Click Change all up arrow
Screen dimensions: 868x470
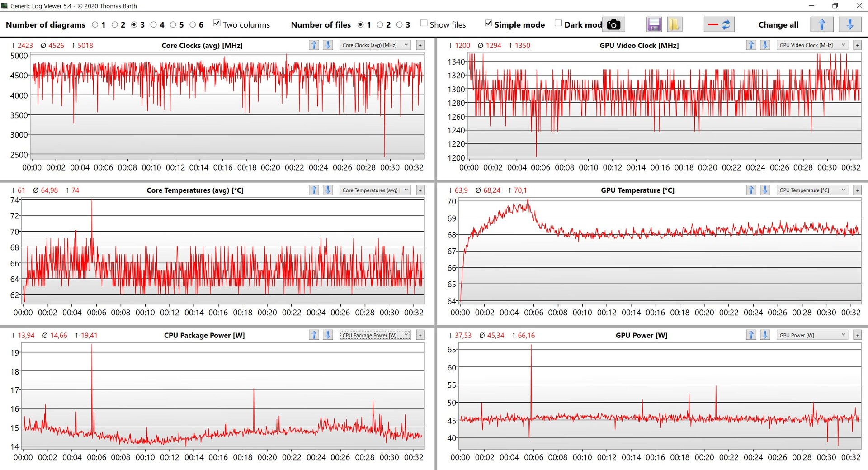821,24
